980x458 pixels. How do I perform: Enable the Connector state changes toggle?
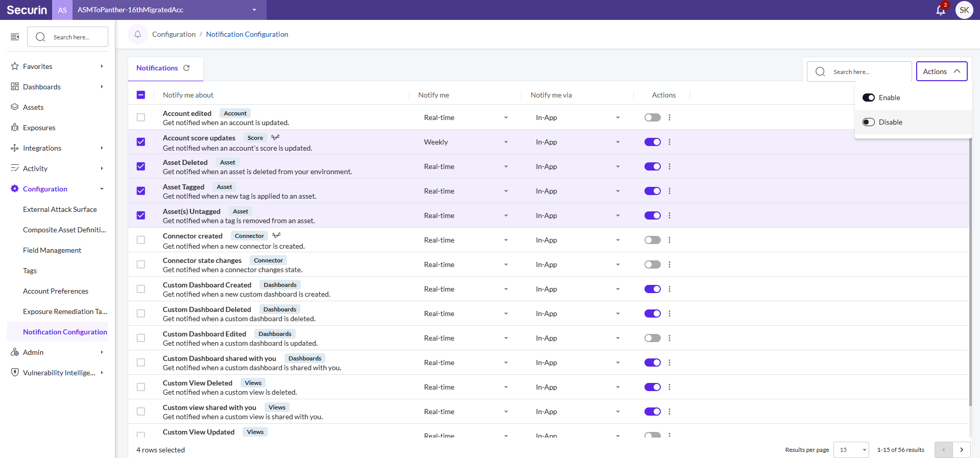[x=653, y=264]
